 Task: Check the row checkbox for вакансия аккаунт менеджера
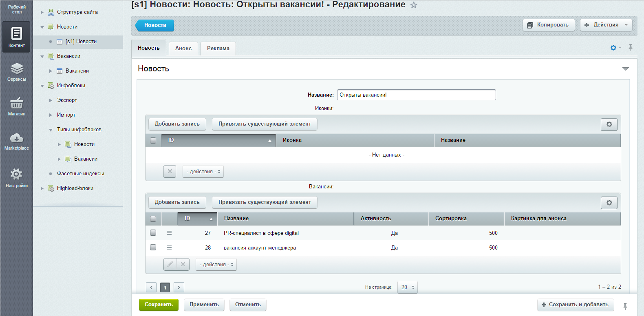pyautogui.click(x=153, y=247)
